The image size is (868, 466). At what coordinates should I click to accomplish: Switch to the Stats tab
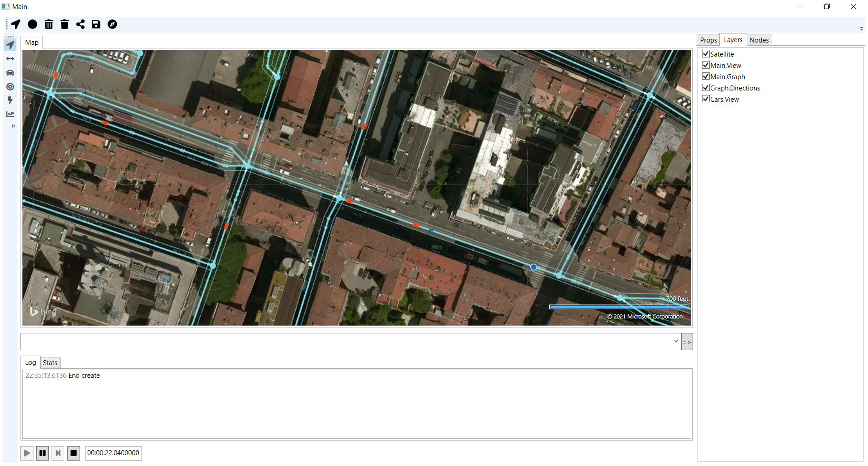click(50, 363)
